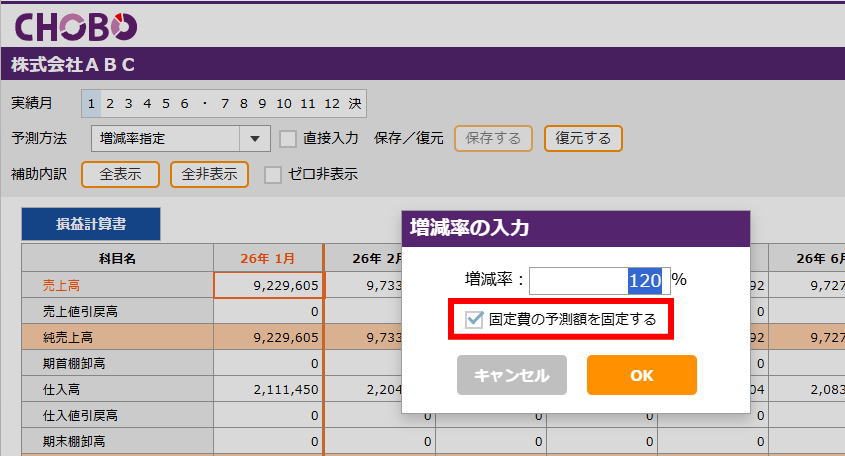
Task: Select month 1 in 実績月
Action: (91, 103)
